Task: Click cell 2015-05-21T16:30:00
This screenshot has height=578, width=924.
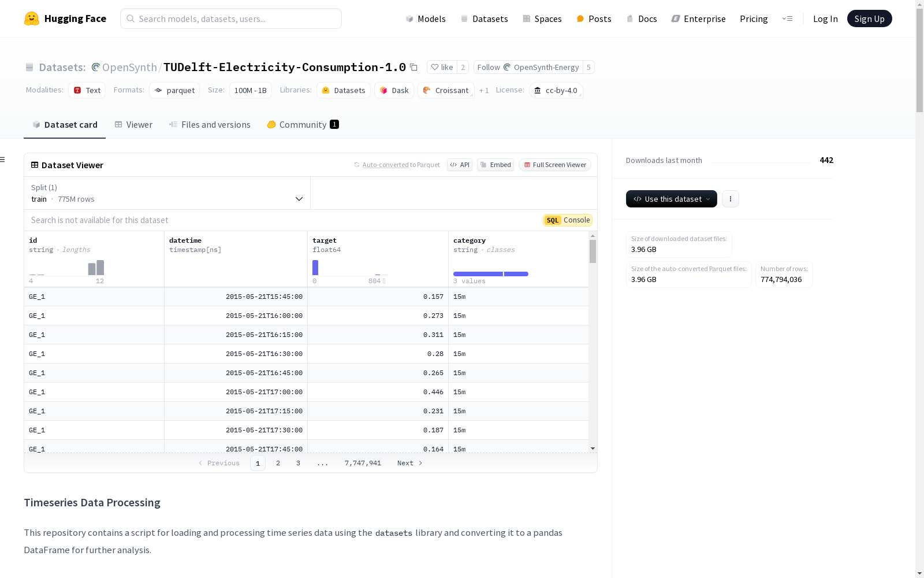Action: pos(264,354)
